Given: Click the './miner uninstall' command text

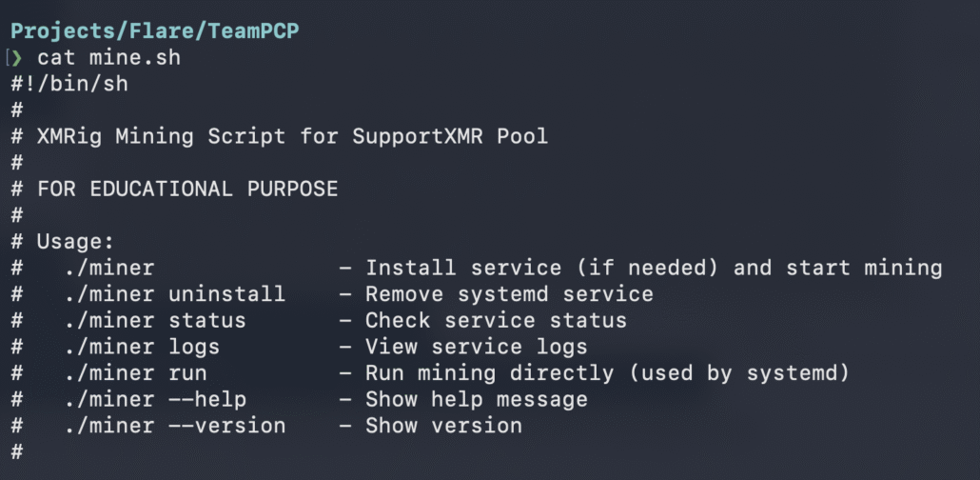Looking at the screenshot, I should 175,294.
